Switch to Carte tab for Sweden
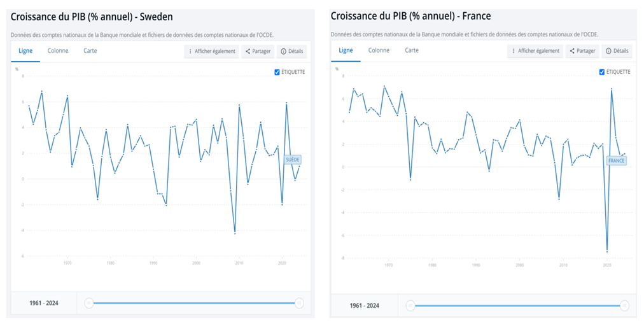 90,51
